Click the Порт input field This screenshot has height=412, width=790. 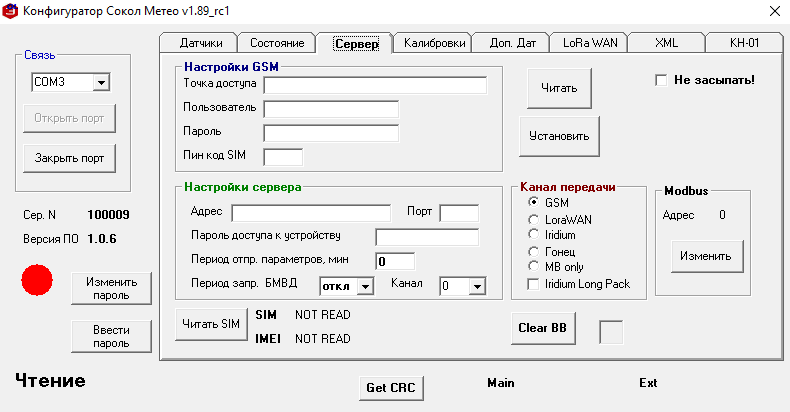pos(459,213)
